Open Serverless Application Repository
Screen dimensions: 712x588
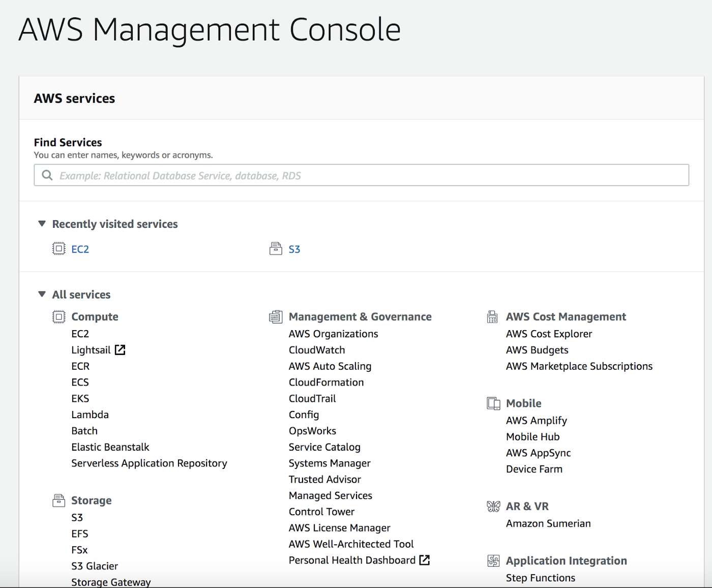(149, 463)
